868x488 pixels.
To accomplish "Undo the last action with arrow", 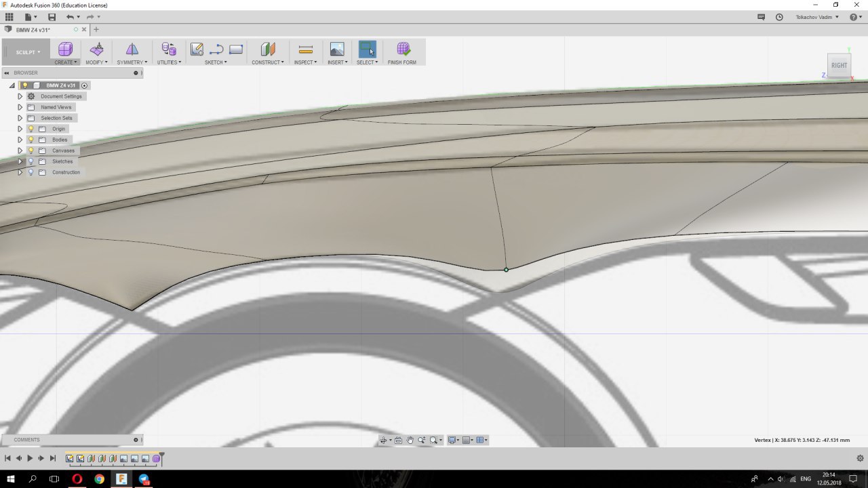I will coord(71,16).
